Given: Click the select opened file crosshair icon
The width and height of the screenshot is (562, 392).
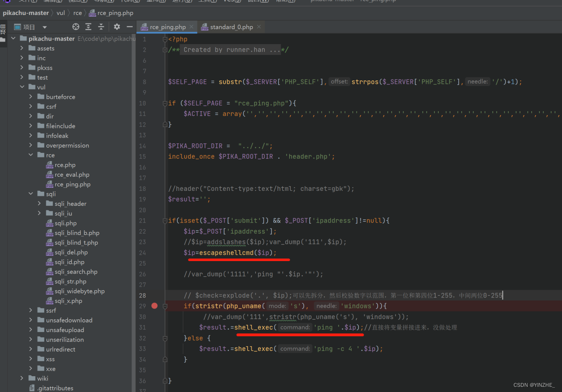Looking at the screenshot, I should (76, 27).
